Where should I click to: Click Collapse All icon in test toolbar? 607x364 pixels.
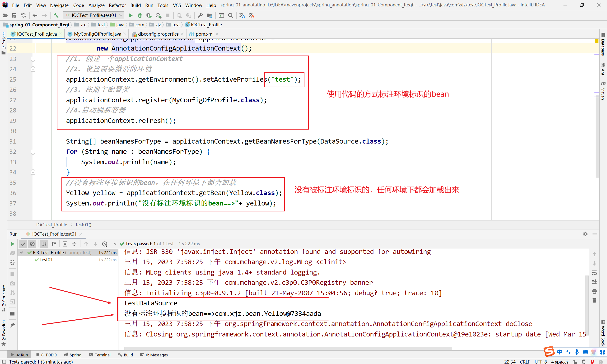pos(74,244)
